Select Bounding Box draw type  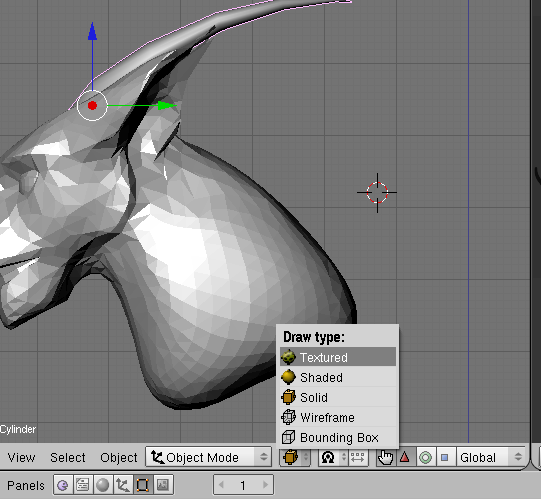click(338, 437)
